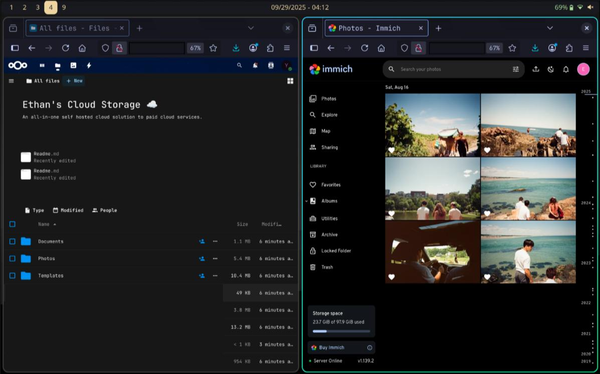Image resolution: width=600 pixels, height=374 pixels.
Task: Tick the select-all checkbox in the files header
Action: click(12, 224)
